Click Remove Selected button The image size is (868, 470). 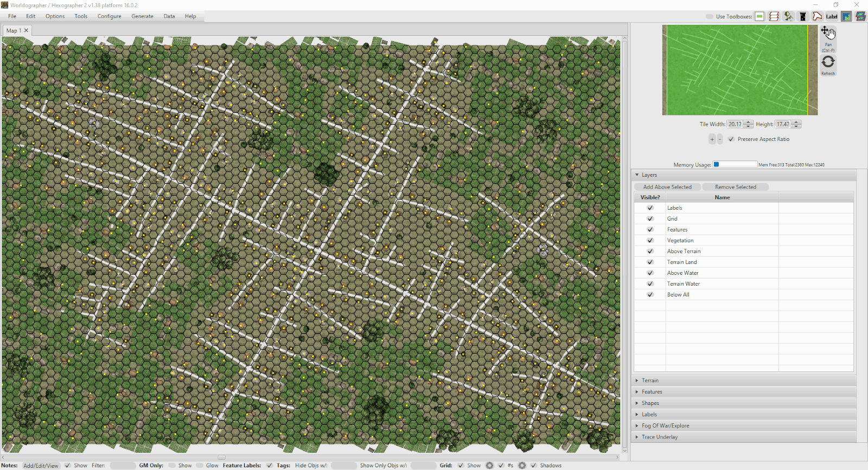pos(735,187)
